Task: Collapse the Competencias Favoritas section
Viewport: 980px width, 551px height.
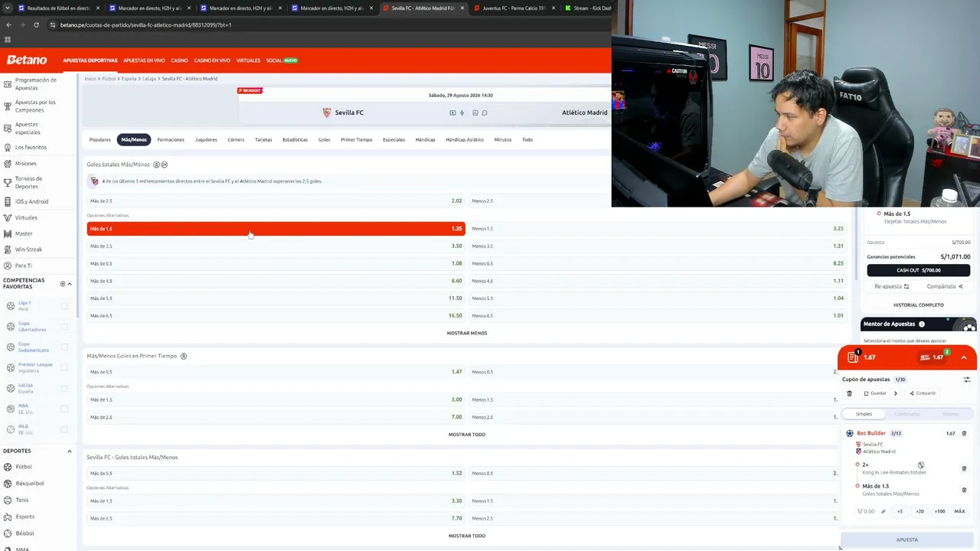Action: click(x=70, y=284)
